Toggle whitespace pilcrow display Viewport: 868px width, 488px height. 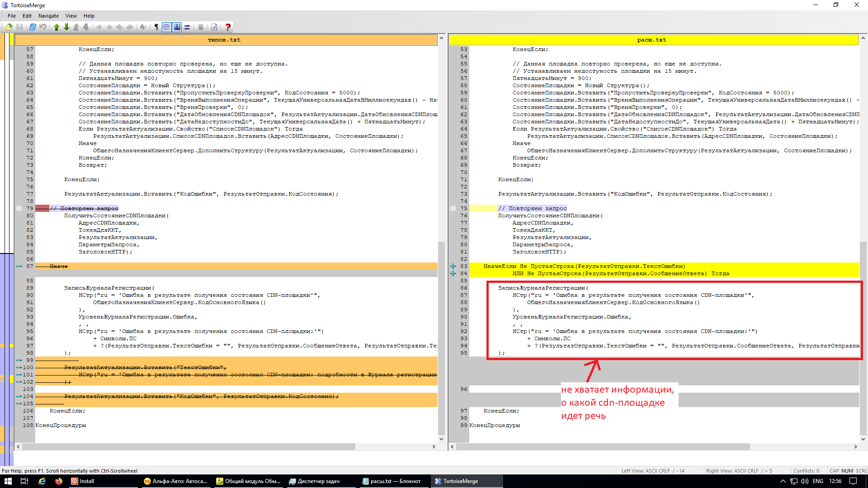point(156,27)
